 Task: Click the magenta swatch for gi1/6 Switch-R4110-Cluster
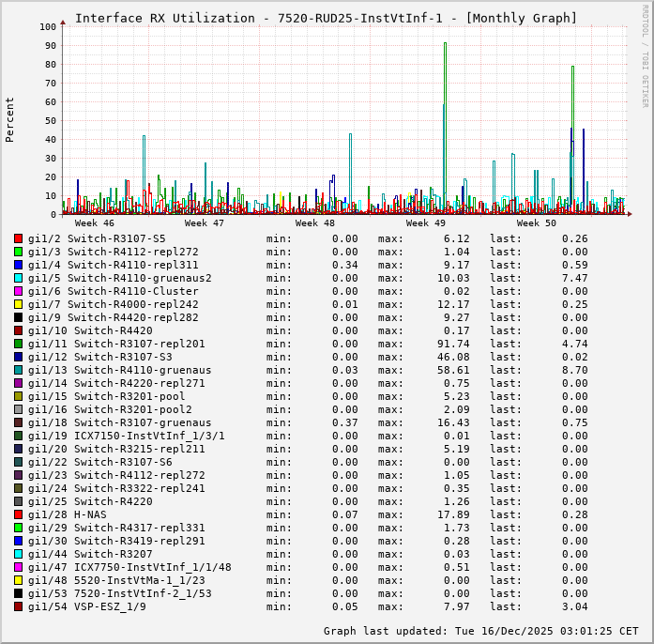pos(18,291)
